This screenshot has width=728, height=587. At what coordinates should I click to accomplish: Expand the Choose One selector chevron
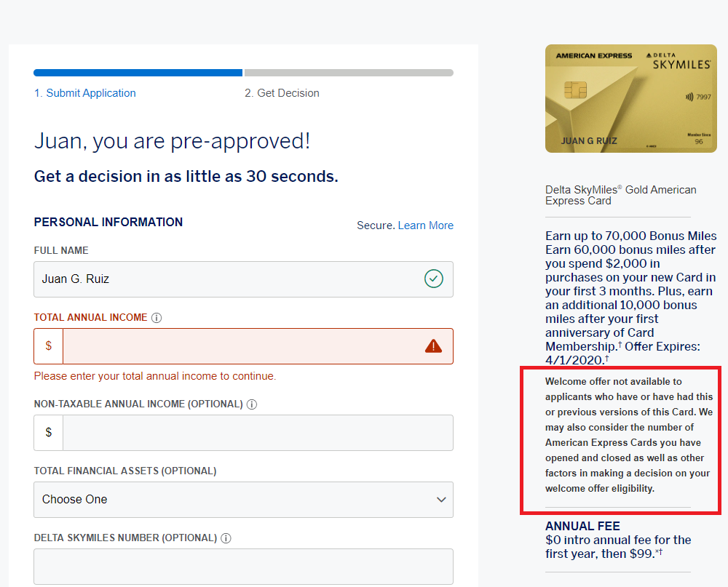pos(441,500)
